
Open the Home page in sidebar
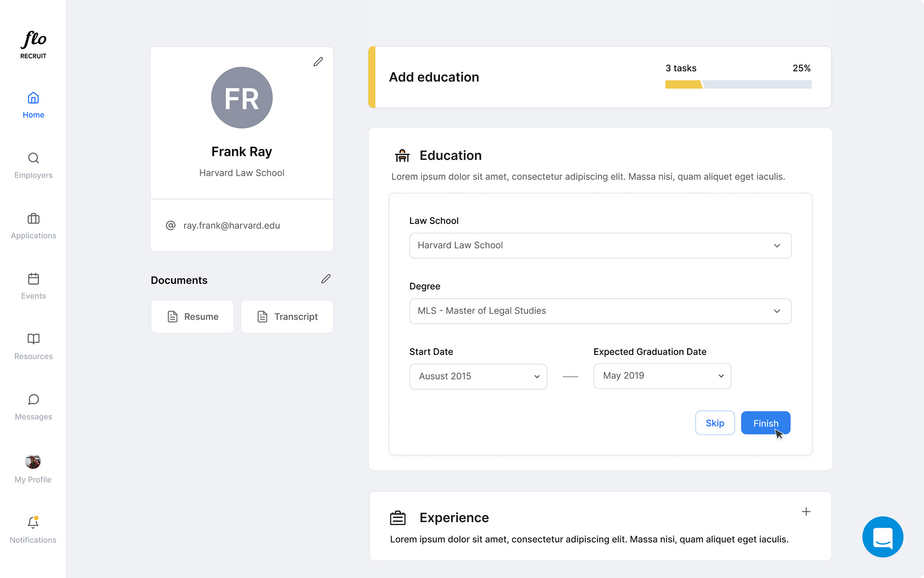33,105
